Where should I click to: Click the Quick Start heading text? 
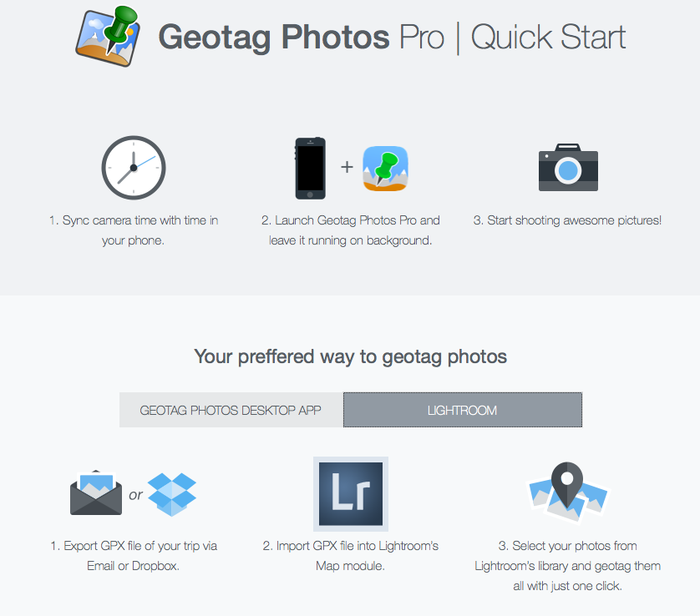click(x=548, y=38)
